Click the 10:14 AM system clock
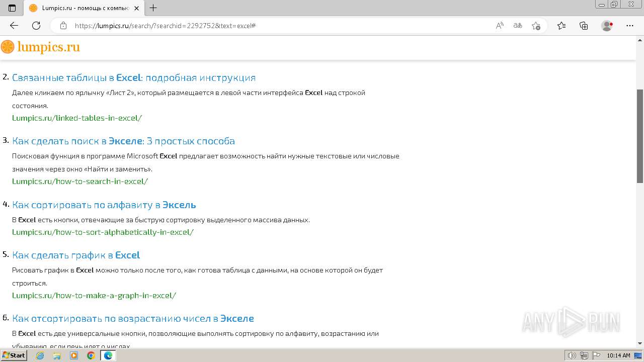 pyautogui.click(x=618, y=355)
